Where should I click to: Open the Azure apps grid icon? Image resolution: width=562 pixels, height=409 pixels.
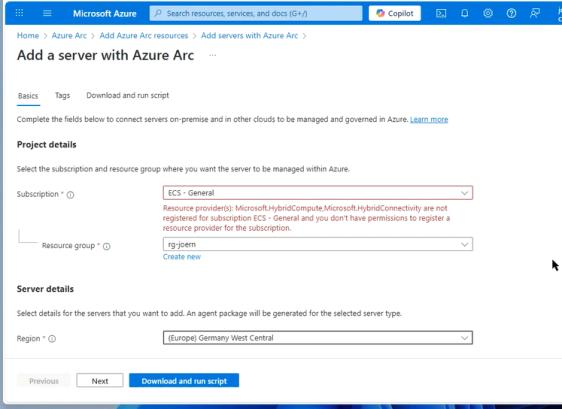coord(19,13)
